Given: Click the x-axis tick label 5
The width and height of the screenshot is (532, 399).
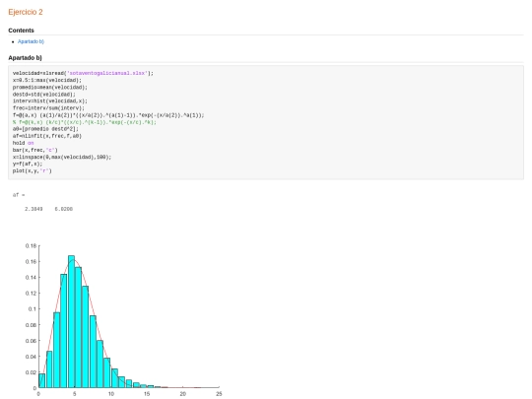Looking at the screenshot, I should click(75, 394).
